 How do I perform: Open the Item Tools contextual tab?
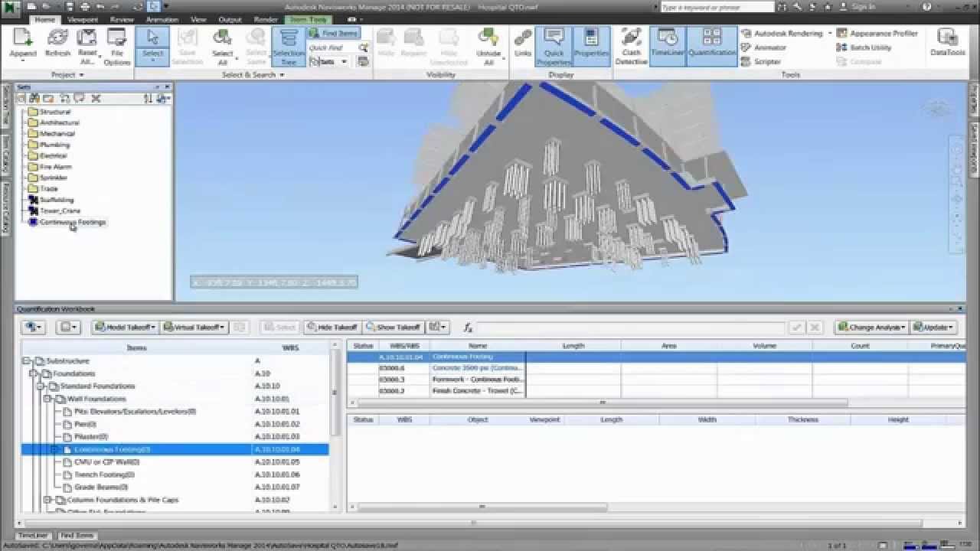[x=307, y=19]
